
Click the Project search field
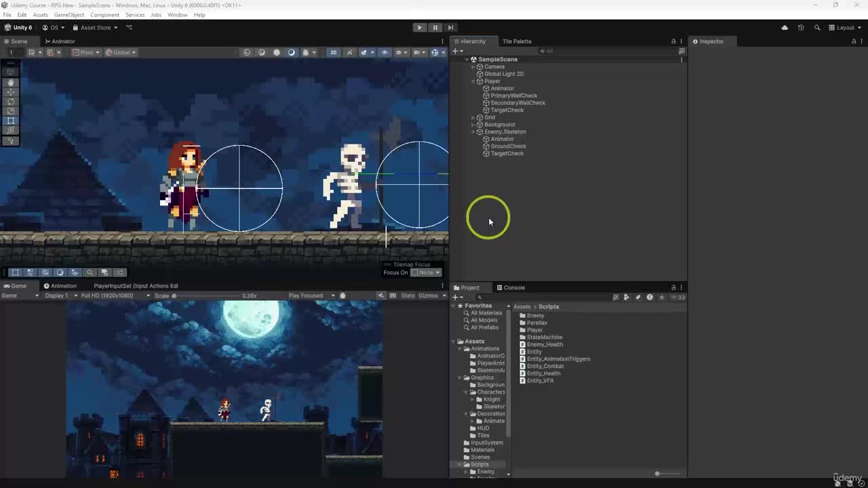point(542,297)
